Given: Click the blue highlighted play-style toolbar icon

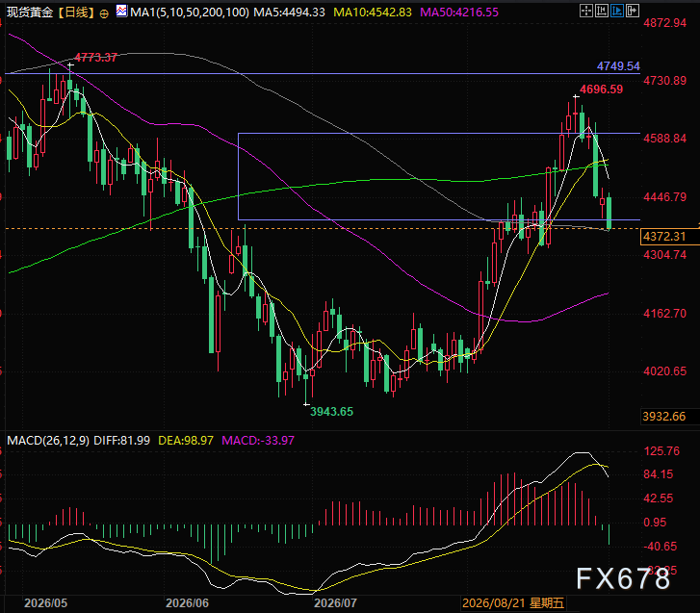Looking at the screenshot, I should tap(617, 11).
